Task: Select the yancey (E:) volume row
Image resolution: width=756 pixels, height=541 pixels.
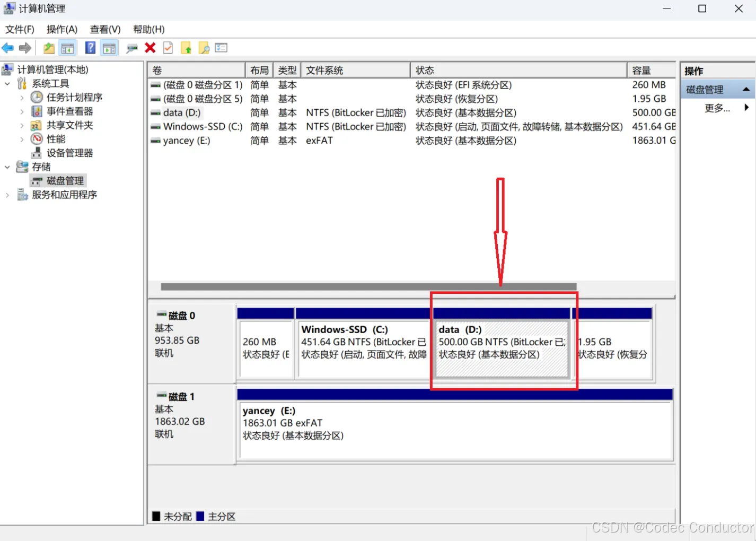Action: [412, 141]
